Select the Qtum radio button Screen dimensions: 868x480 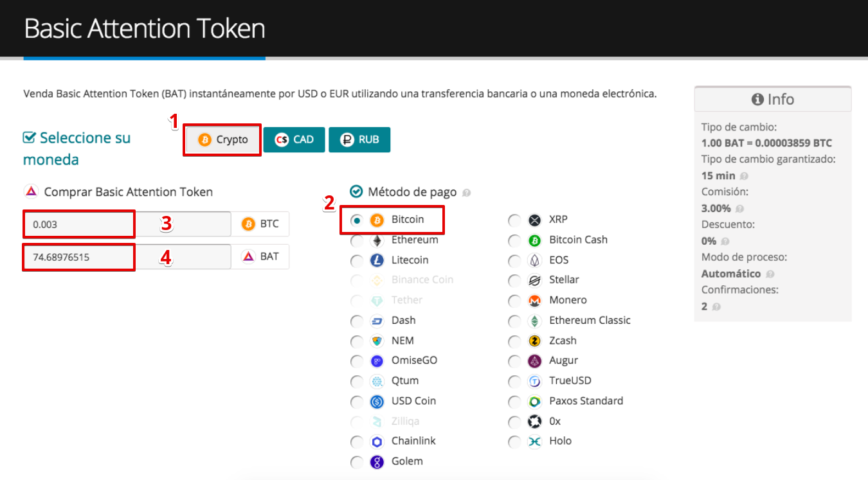point(357,381)
